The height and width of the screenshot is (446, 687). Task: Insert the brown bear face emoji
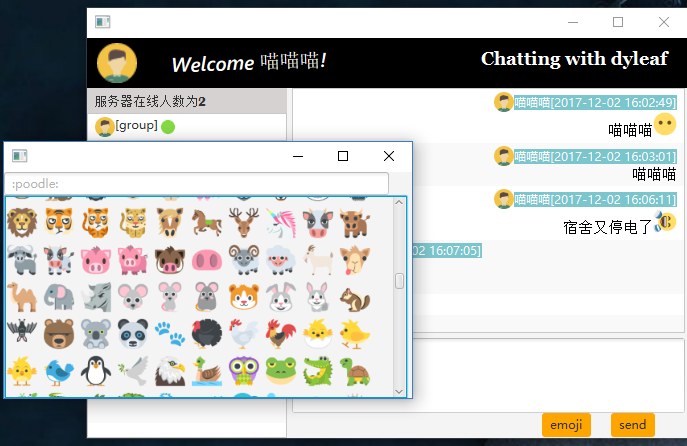[x=59, y=334]
